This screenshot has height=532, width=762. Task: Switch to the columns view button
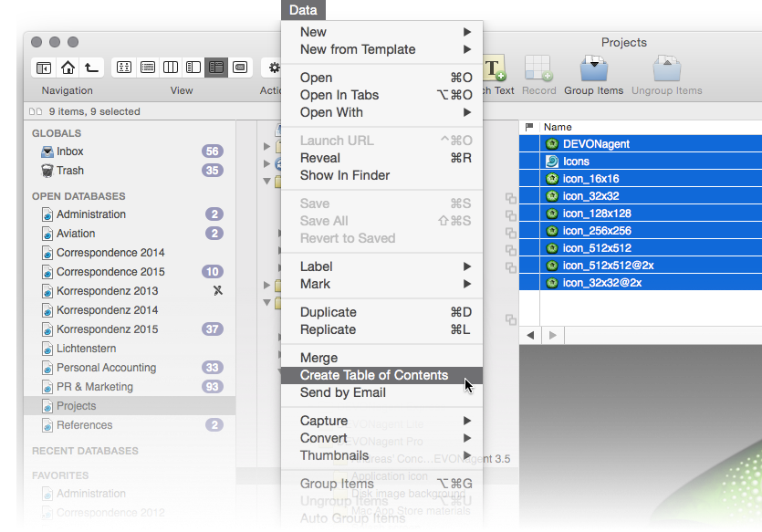[x=171, y=68]
